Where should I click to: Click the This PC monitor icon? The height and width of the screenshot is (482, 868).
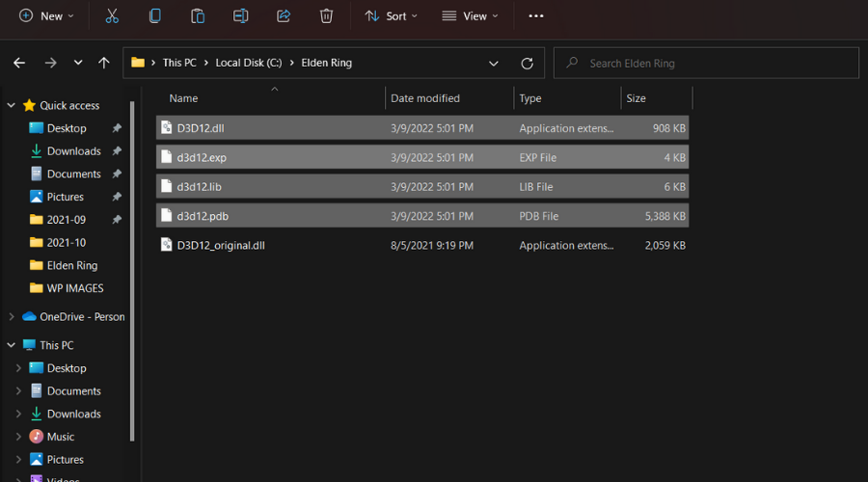[29, 345]
